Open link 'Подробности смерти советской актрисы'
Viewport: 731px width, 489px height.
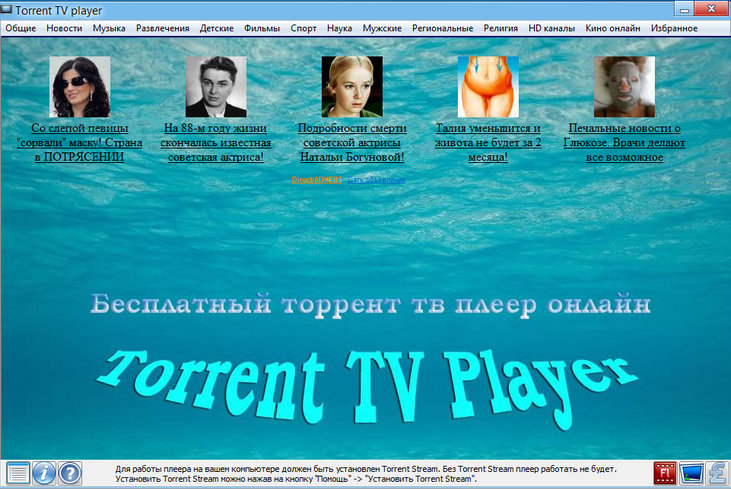coord(352,142)
